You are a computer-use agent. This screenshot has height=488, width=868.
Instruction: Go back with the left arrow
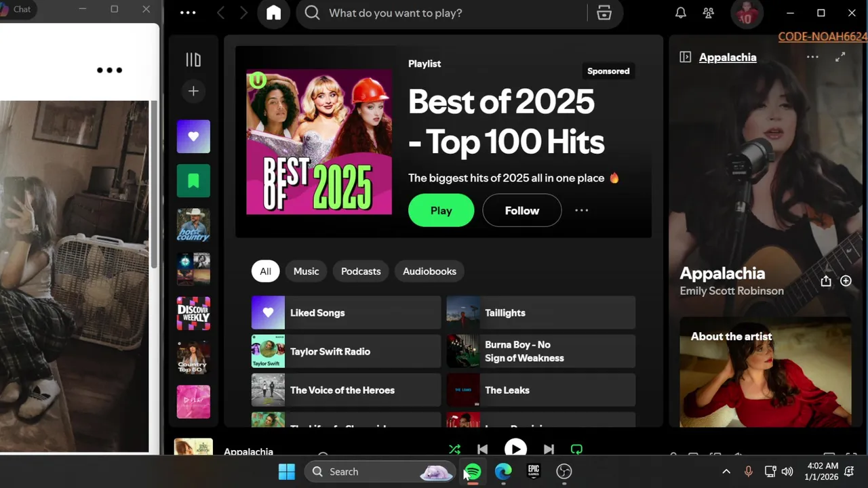(x=220, y=13)
